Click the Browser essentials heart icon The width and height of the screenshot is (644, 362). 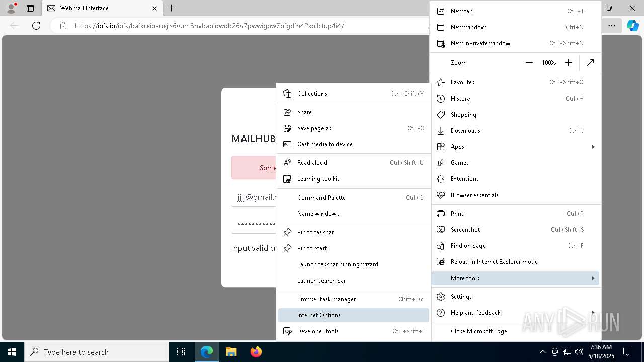point(441,195)
